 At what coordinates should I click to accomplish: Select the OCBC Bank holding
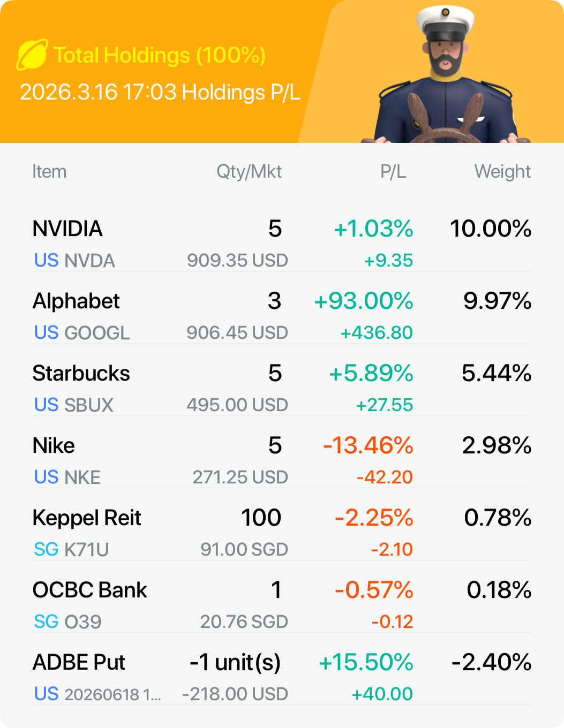pyautogui.click(x=89, y=590)
